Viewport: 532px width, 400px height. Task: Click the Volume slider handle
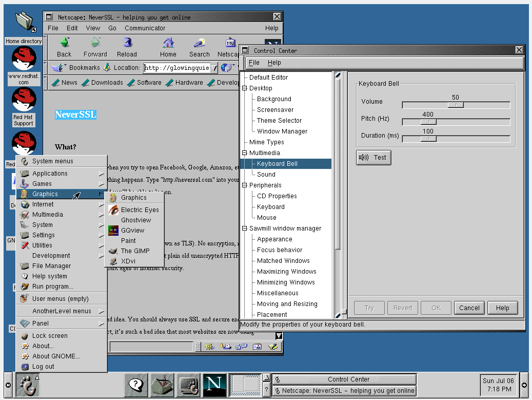coord(456,105)
